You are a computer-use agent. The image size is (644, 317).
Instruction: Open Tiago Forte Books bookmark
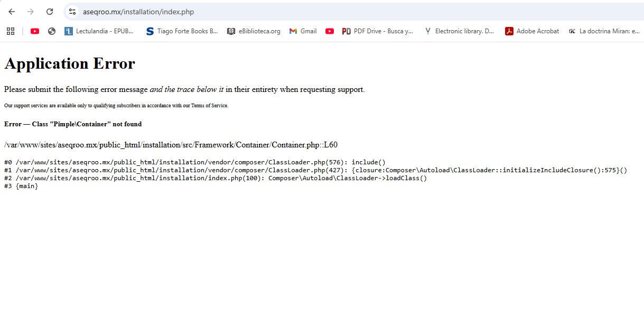point(182,31)
